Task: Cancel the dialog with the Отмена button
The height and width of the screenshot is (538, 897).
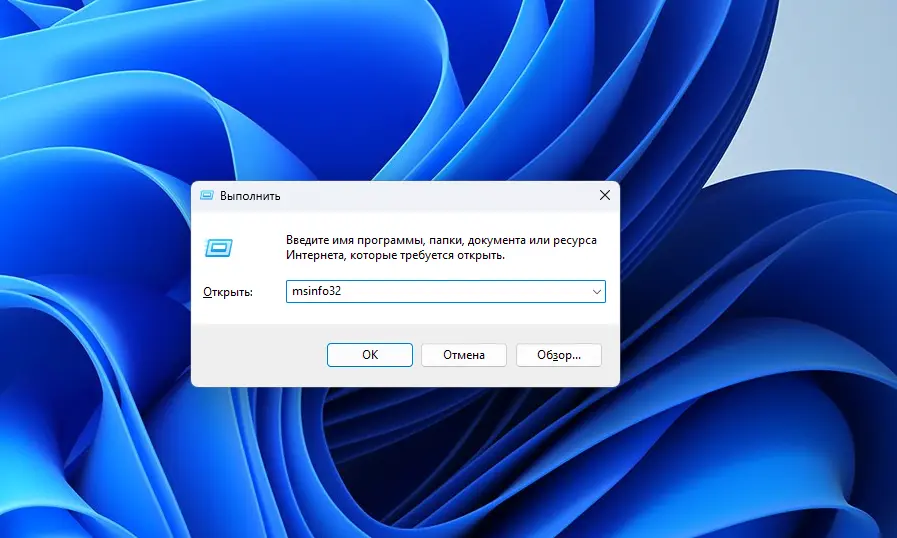Action: coord(463,355)
